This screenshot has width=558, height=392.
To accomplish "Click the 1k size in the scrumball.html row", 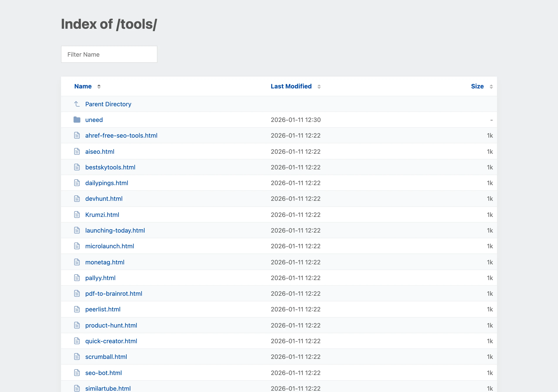I will 490,357.
